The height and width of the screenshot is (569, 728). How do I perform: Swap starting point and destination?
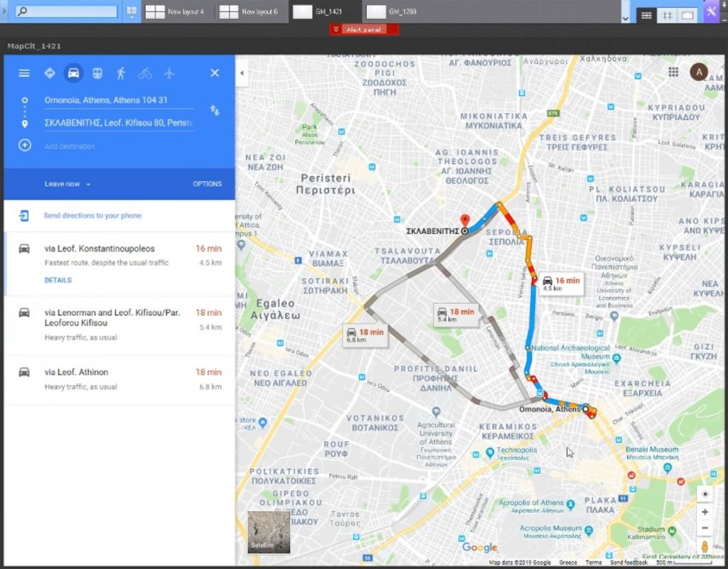tap(215, 110)
